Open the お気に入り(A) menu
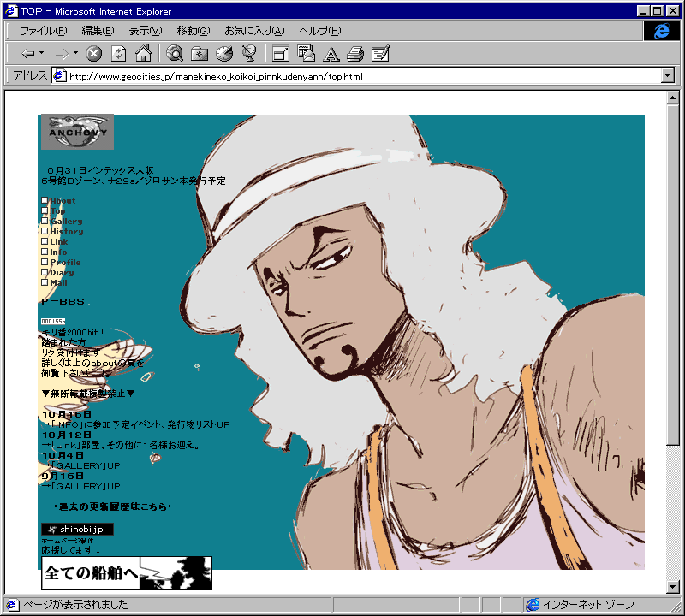Screen dimensions: 685x616 tap(254, 31)
